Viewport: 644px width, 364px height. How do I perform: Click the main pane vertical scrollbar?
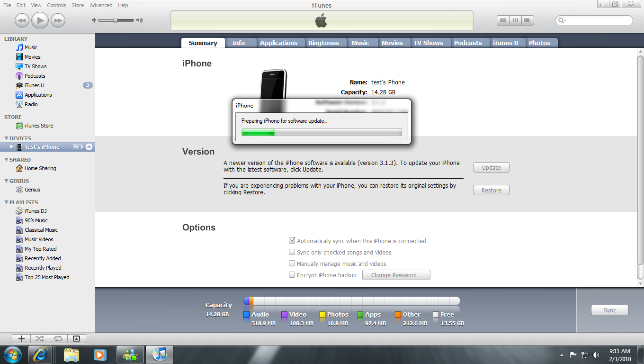point(640,161)
